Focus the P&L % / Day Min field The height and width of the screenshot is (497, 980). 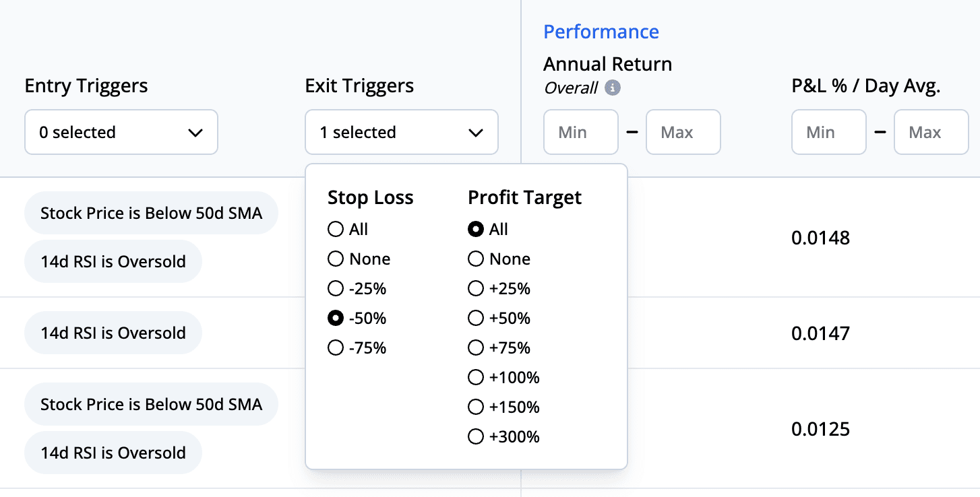point(828,132)
